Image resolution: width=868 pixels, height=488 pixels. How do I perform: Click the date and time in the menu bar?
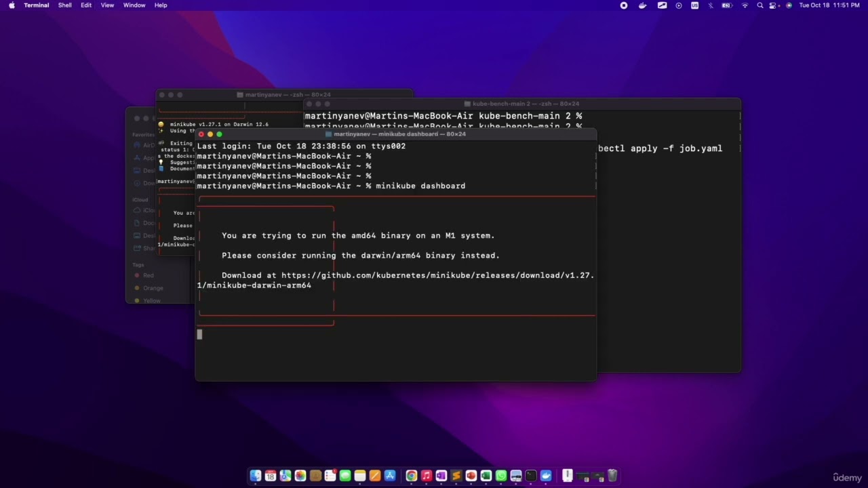pos(830,5)
